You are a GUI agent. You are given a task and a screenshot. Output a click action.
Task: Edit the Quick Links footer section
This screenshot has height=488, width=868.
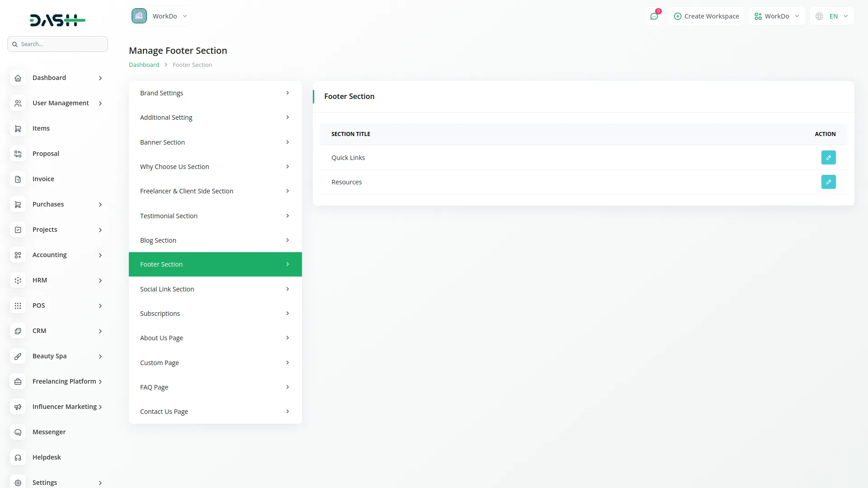828,157
